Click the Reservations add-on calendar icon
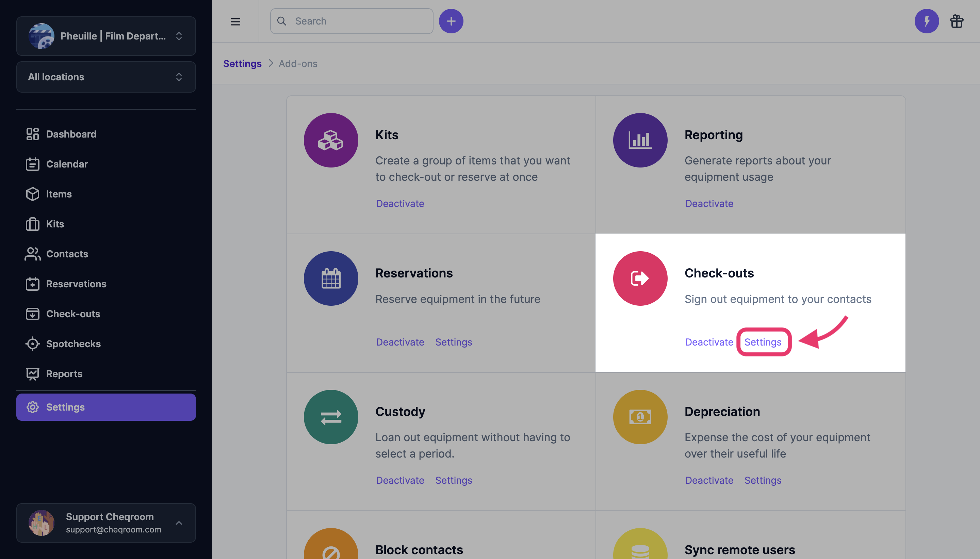The width and height of the screenshot is (980, 559). pyautogui.click(x=331, y=278)
